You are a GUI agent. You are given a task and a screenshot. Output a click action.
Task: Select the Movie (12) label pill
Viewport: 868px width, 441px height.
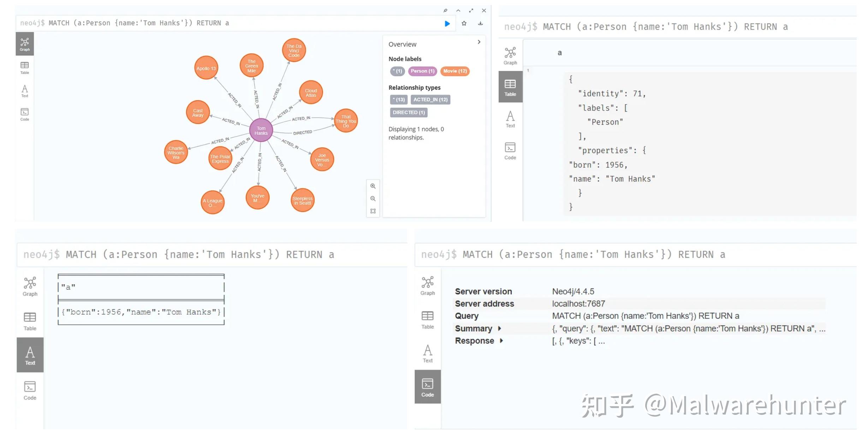point(455,71)
